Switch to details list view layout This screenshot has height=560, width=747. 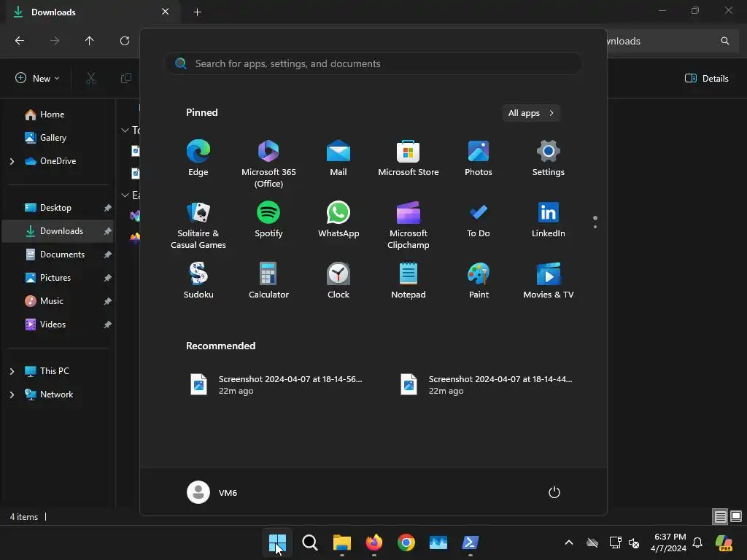[720, 516]
